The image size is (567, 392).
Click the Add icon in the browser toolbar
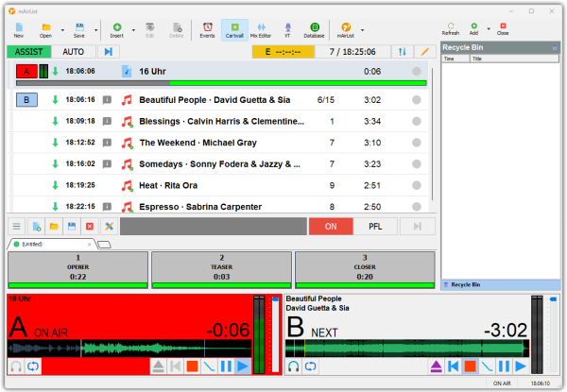473,29
